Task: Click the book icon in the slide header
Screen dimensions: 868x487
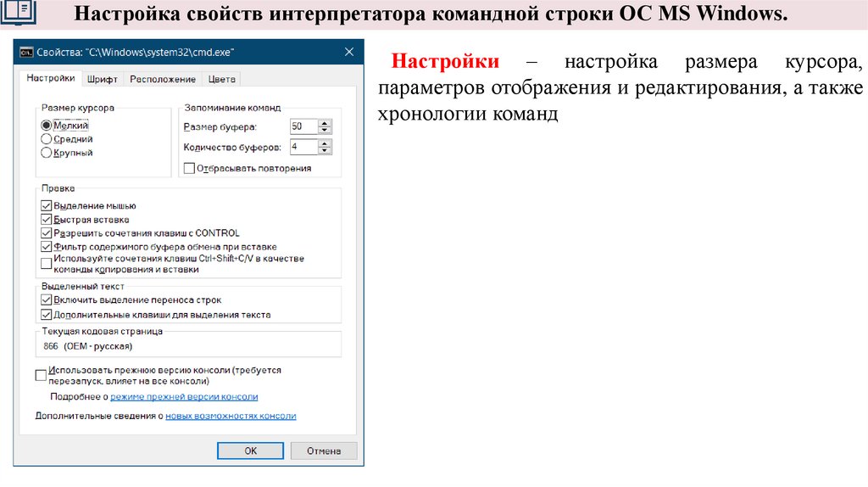Action: (x=18, y=12)
